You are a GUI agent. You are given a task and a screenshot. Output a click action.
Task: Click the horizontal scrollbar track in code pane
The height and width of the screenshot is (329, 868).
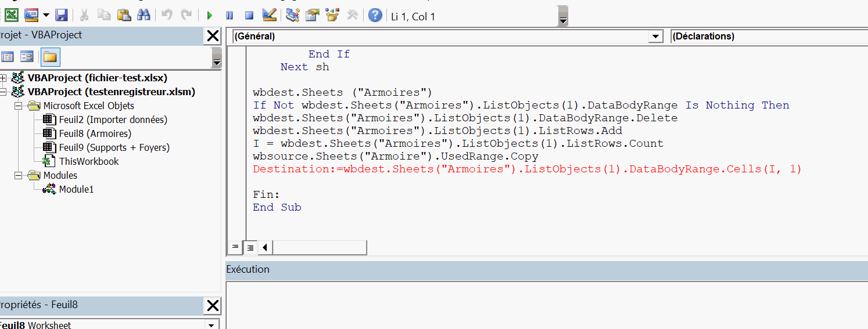pyautogui.click(x=320, y=248)
